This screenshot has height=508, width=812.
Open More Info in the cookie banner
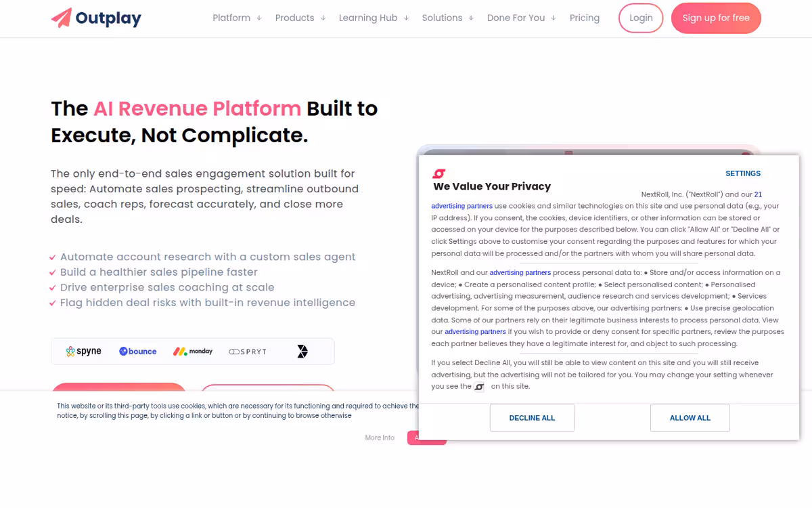pyautogui.click(x=380, y=438)
